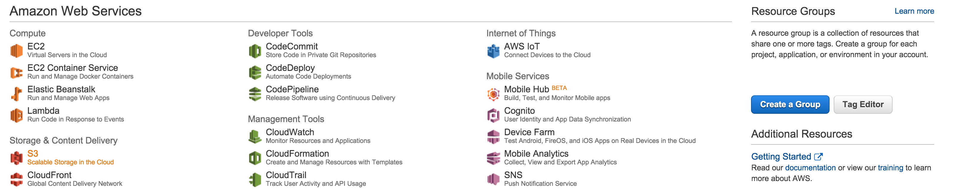Click the Elastic Beanstalk icon
The height and width of the screenshot is (190, 980).
coord(16,94)
